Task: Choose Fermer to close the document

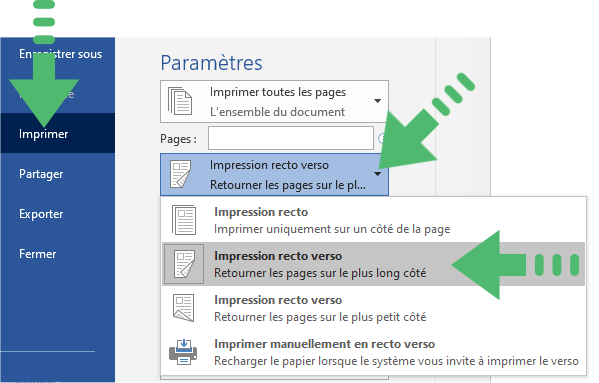Action: pos(37,254)
